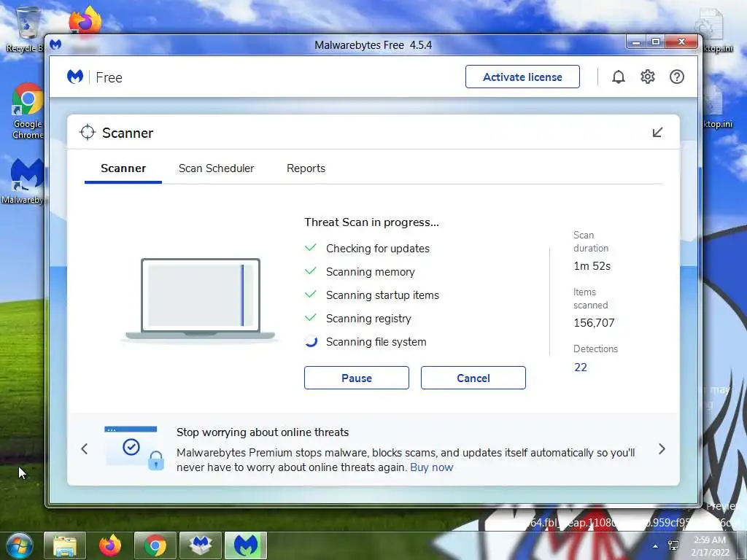
Task: Click the detections count 22
Action: coord(580,367)
